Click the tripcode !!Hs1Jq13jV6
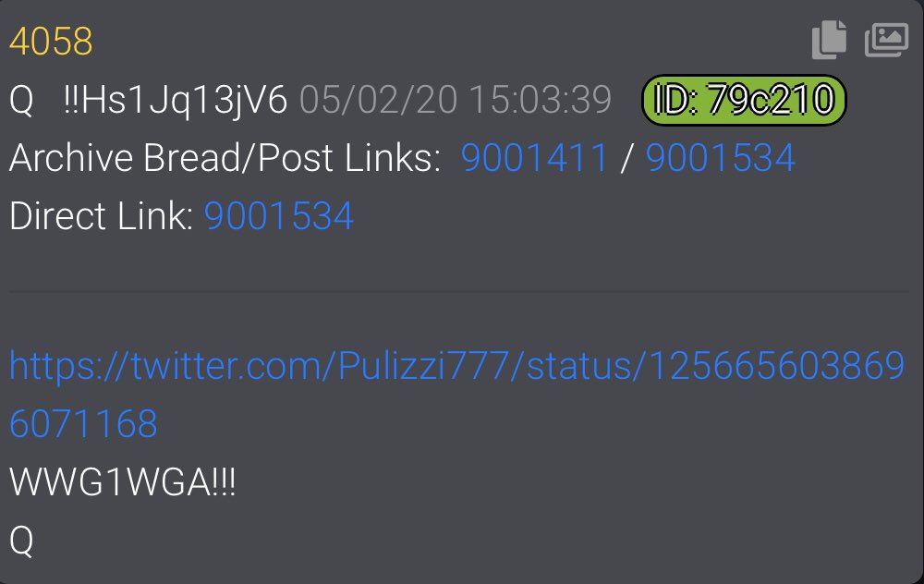The image size is (924, 584). coord(175,100)
